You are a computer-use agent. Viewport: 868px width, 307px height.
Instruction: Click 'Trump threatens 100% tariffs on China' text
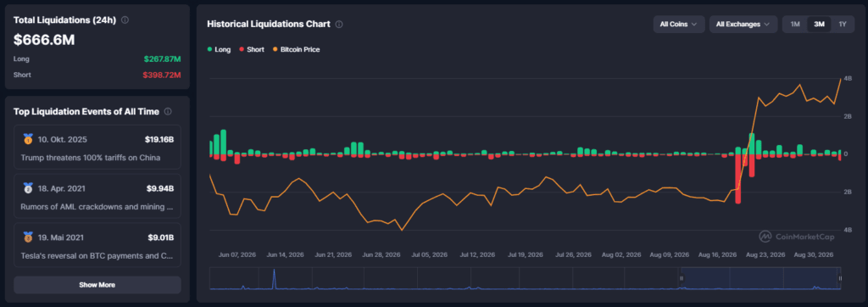click(91, 158)
